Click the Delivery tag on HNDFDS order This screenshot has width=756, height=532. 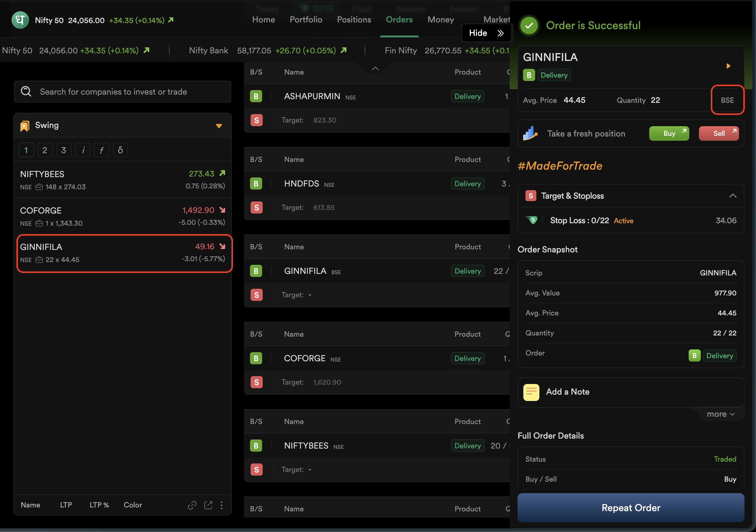click(467, 184)
